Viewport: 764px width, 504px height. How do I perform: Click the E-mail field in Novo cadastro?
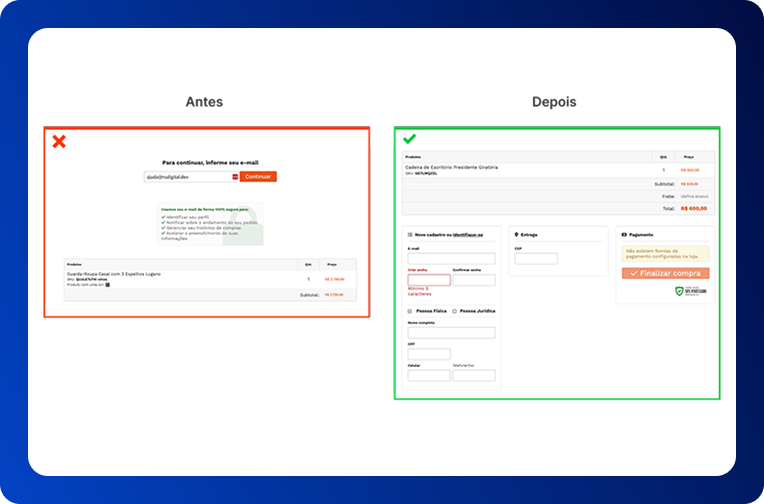451,258
